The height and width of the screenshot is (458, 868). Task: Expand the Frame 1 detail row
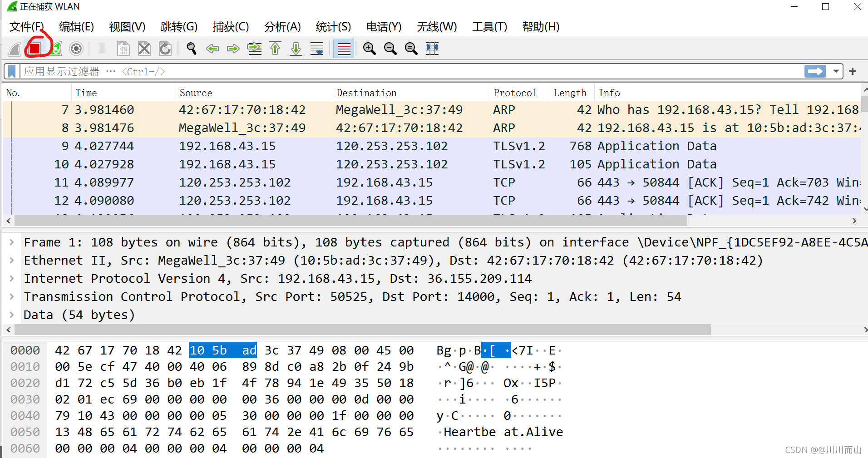pos(12,242)
